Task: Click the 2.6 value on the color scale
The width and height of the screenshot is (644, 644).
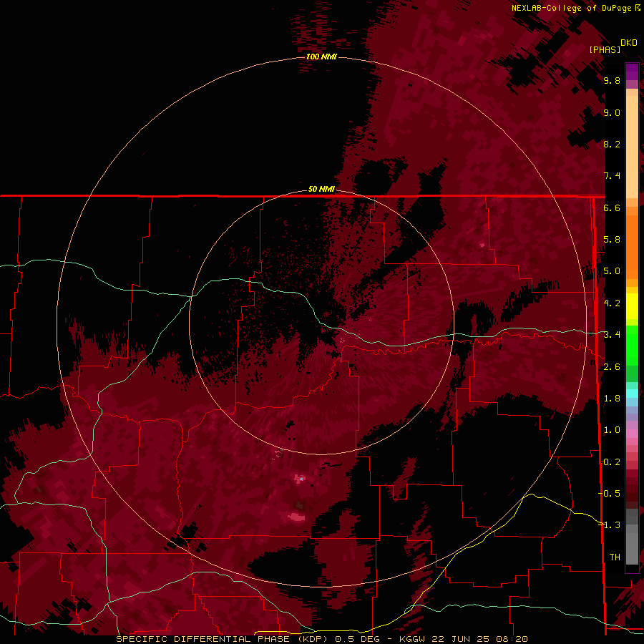Action: 612,367
